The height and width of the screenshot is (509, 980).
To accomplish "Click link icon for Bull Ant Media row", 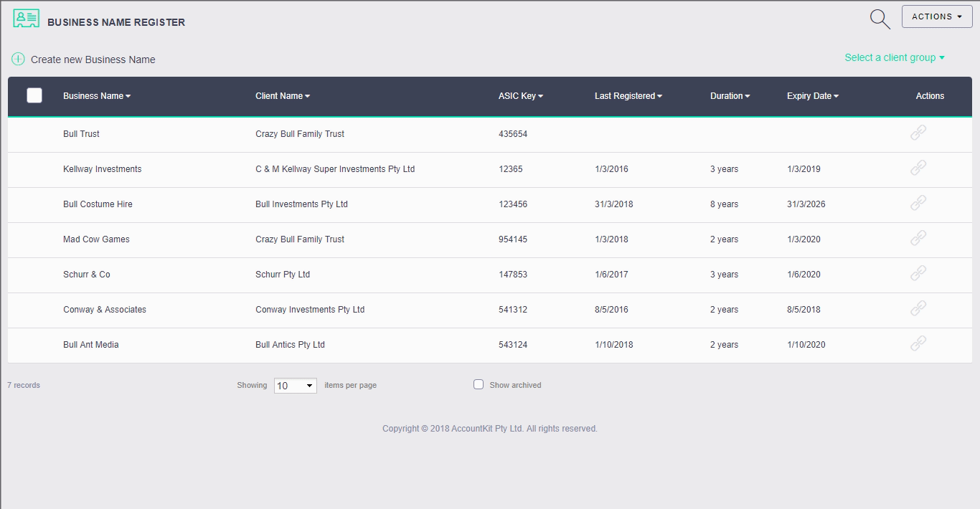I will pos(918,343).
